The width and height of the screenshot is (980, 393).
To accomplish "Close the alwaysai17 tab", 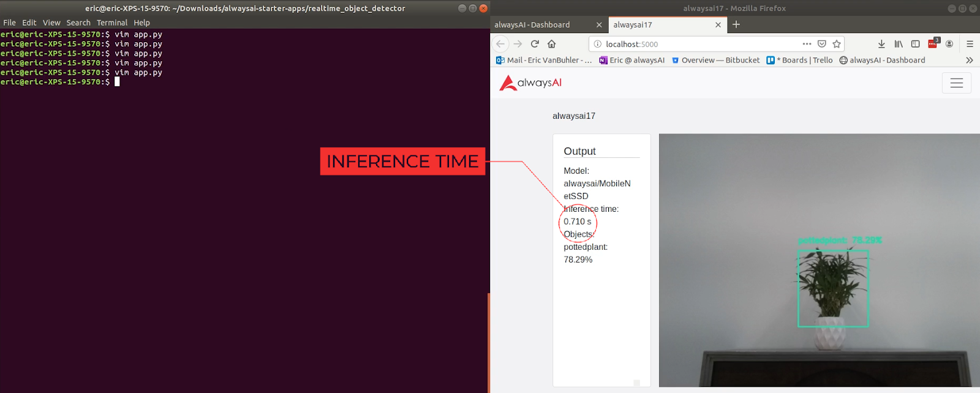I will [x=718, y=25].
